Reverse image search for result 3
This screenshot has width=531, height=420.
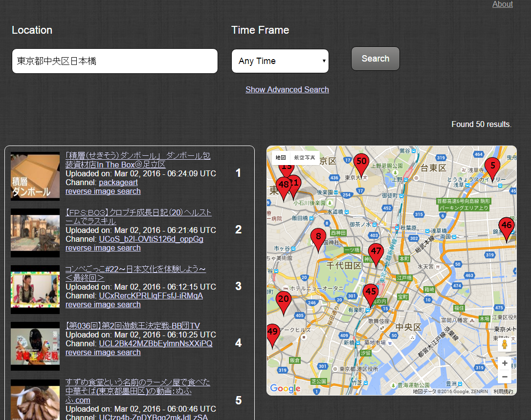(x=103, y=305)
